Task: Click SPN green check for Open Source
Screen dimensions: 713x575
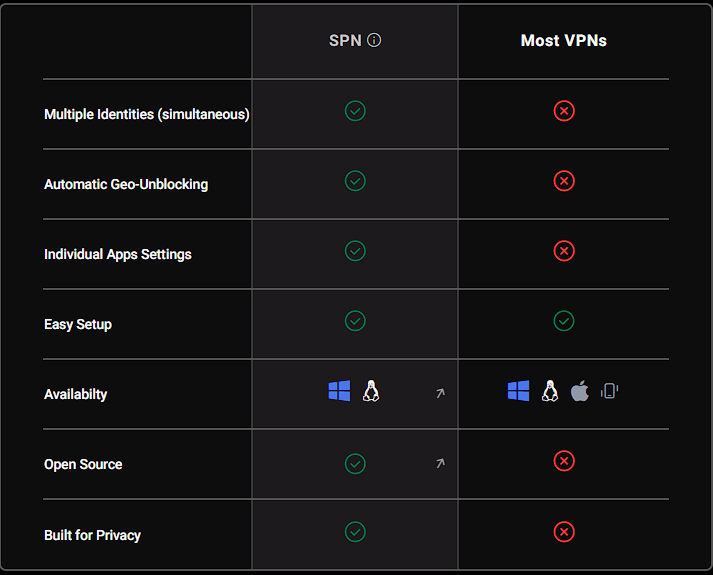Action: point(355,464)
